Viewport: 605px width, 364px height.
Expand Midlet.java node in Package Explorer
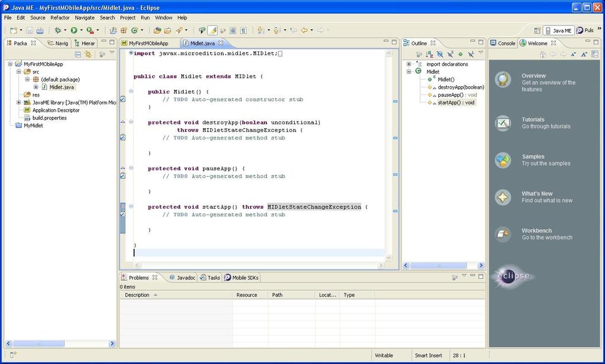tap(35, 87)
